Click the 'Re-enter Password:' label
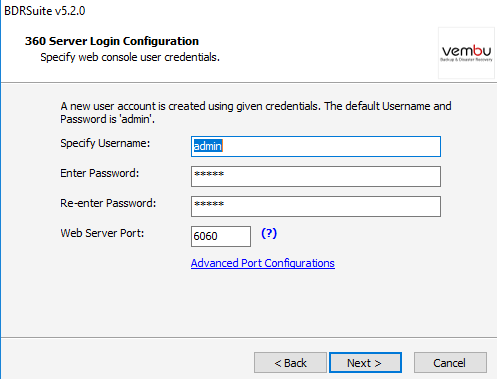The image size is (497, 379). [108, 203]
